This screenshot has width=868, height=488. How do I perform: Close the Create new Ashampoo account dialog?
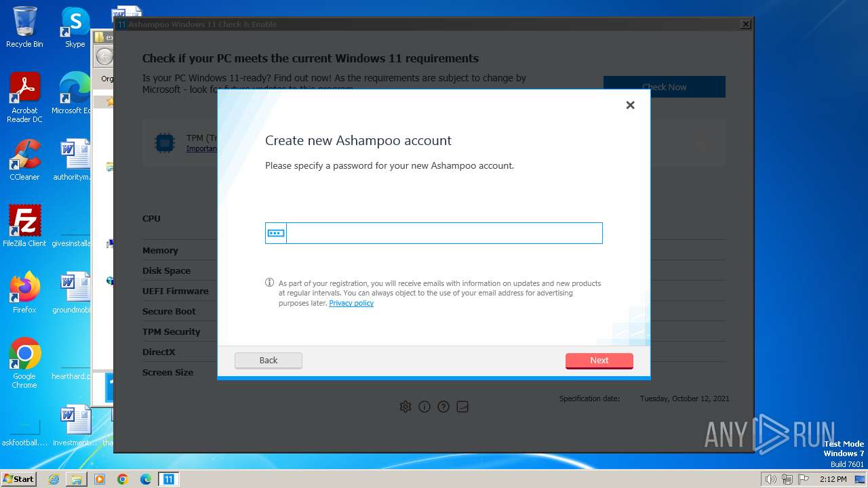pos(630,105)
